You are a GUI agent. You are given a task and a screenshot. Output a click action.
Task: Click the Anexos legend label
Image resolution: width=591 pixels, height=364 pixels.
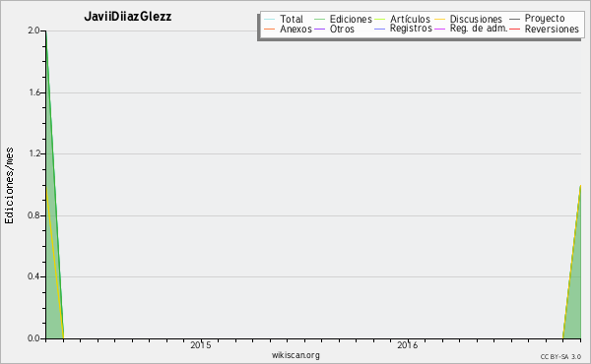295,29
